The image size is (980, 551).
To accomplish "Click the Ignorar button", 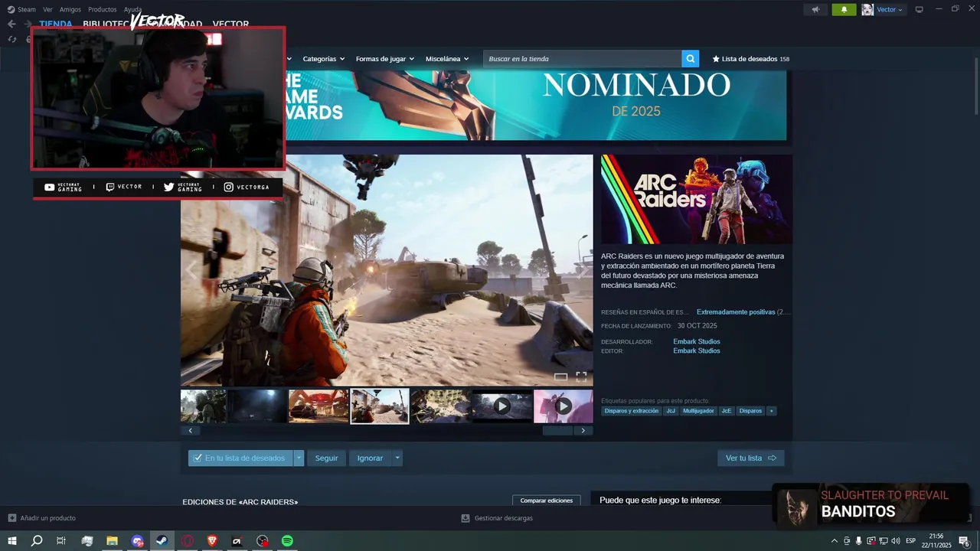I will point(370,458).
